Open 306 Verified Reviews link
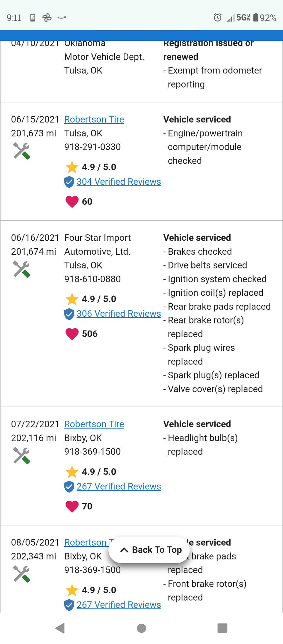The height and width of the screenshot is (644, 283). click(x=119, y=314)
